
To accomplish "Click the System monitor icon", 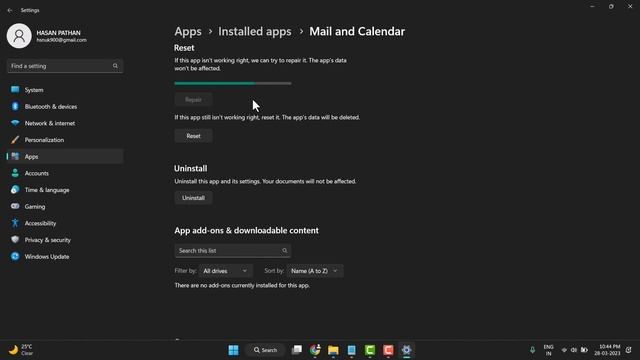I will point(15,89).
